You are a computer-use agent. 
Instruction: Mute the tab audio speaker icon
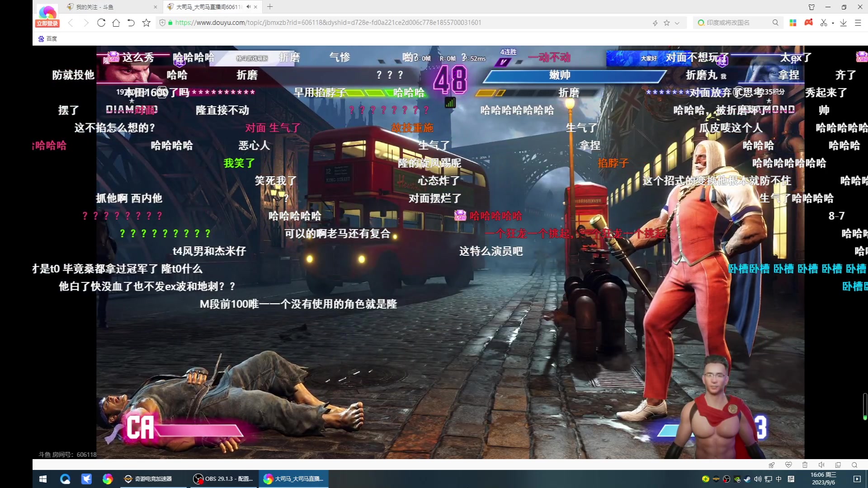click(248, 7)
